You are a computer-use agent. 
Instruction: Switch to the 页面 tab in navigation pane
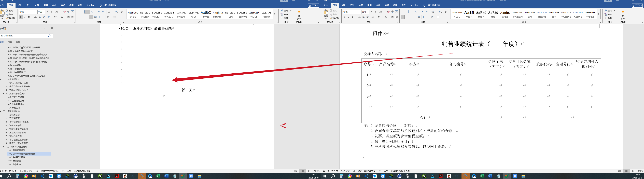coord(10,42)
